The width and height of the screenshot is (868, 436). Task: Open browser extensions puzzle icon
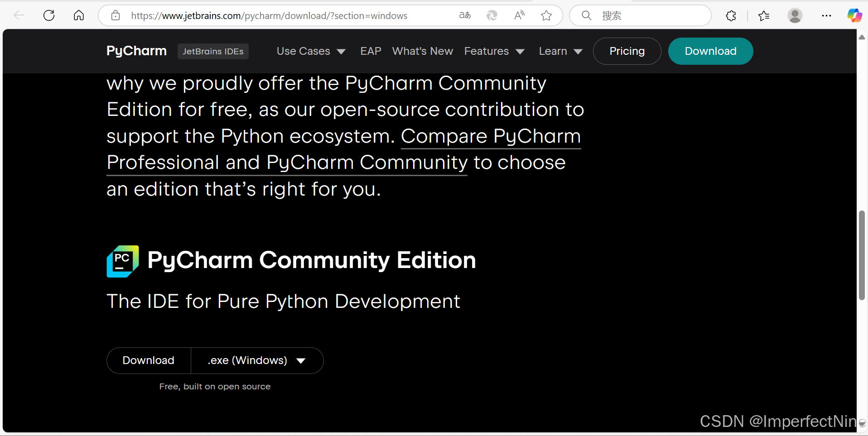731,16
